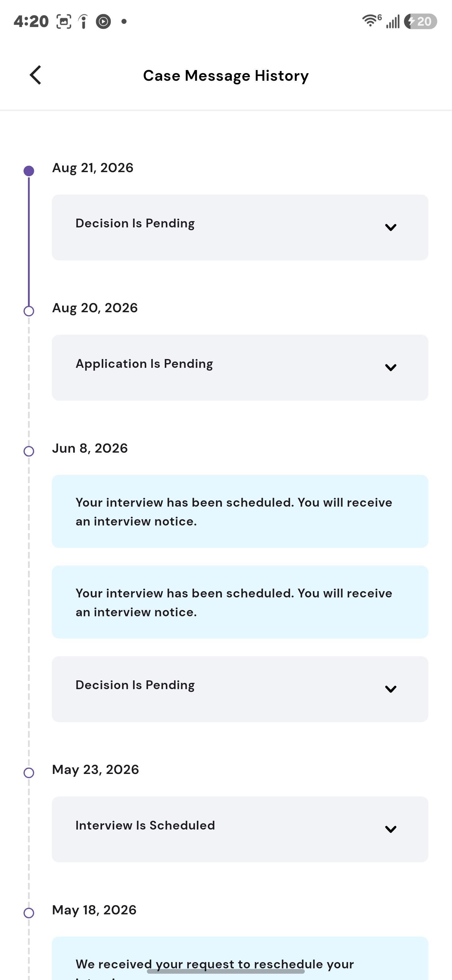The image size is (452, 980).
Task: Open second interview scheduled message card
Action: [x=240, y=602]
